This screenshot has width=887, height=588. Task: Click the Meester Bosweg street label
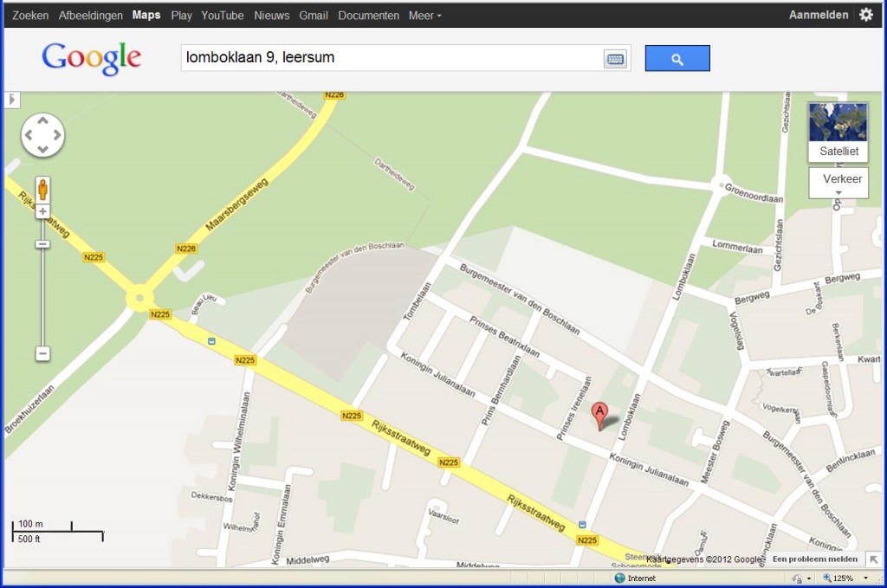pyautogui.click(x=715, y=452)
